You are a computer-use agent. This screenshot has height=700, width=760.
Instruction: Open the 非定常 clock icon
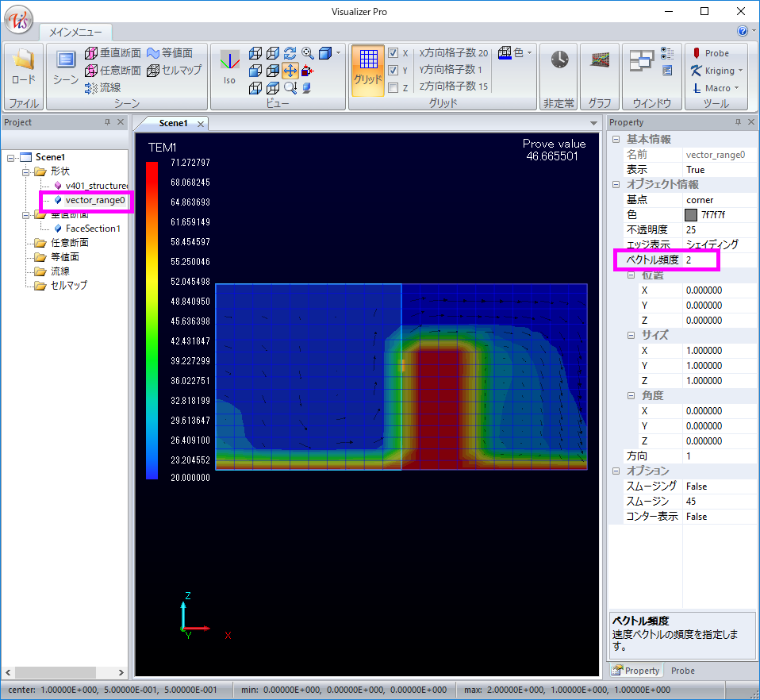tap(559, 60)
